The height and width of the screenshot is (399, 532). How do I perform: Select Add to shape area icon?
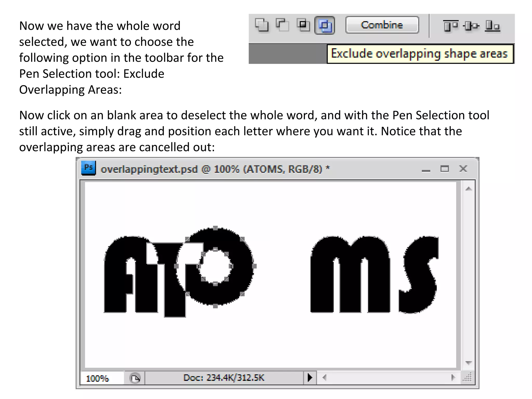[x=262, y=25]
